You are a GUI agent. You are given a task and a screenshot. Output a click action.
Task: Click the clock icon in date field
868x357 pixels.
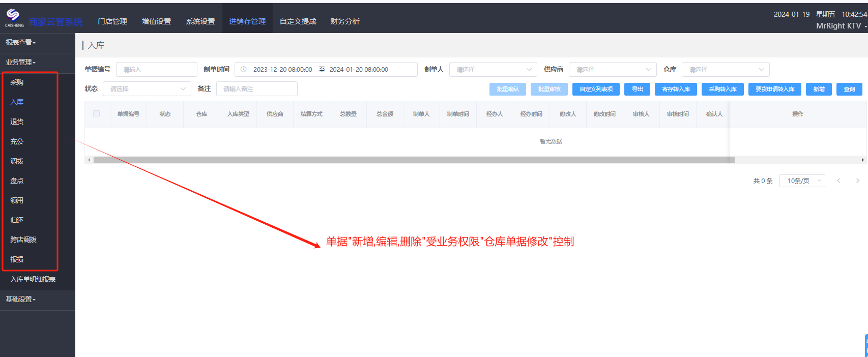point(243,70)
